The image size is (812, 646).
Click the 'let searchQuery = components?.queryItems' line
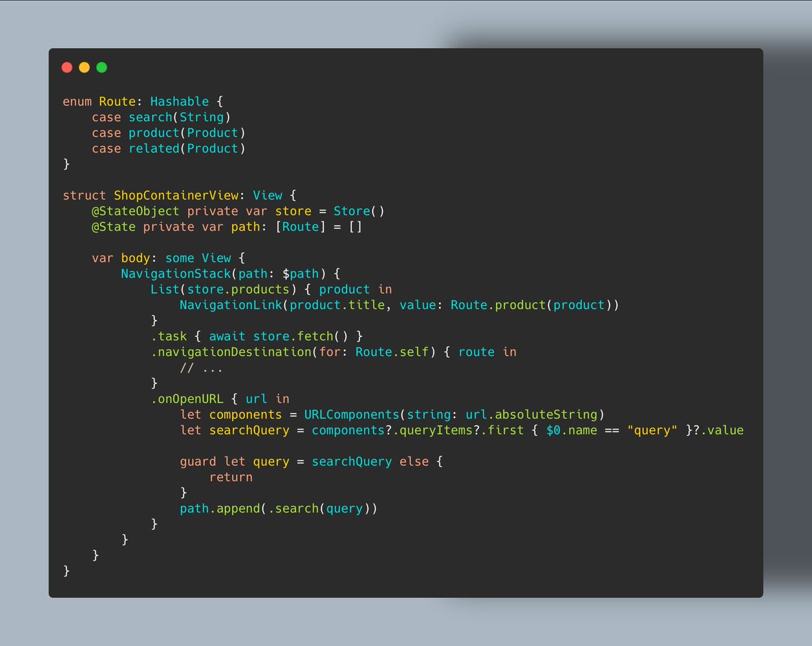point(461,430)
